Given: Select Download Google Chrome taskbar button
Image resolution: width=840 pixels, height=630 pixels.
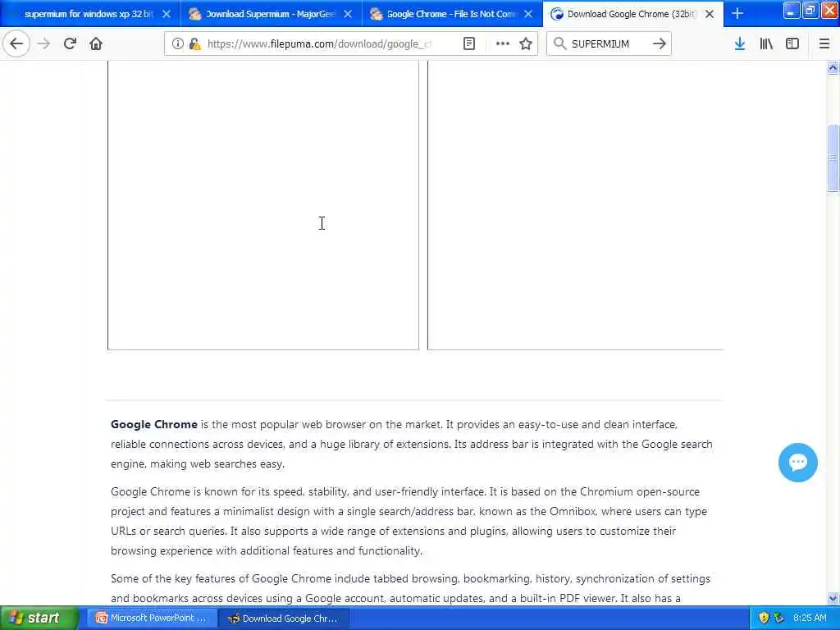Looking at the screenshot, I should coord(285,619).
